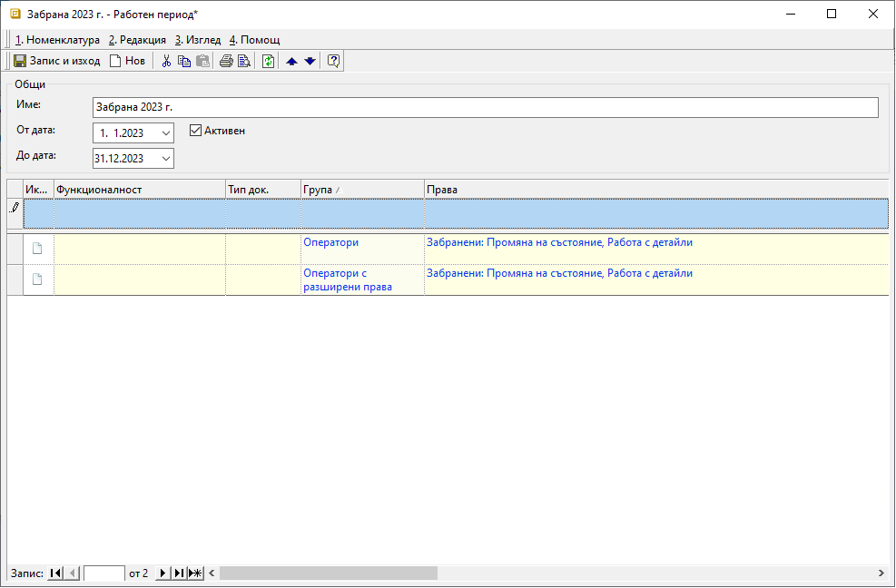Click the Cut scissors icon
The image size is (896, 588).
(166, 61)
